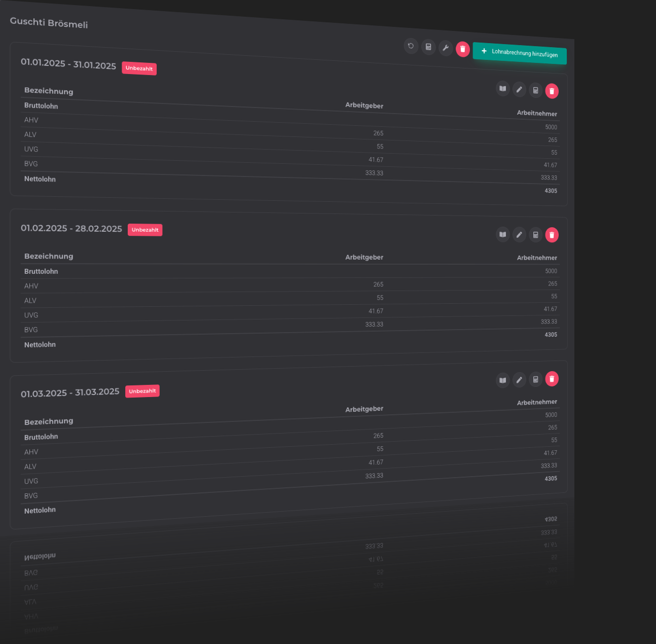Delete the January 2025 payslip
Image resolution: width=656 pixels, height=644 pixels.
pos(552,91)
